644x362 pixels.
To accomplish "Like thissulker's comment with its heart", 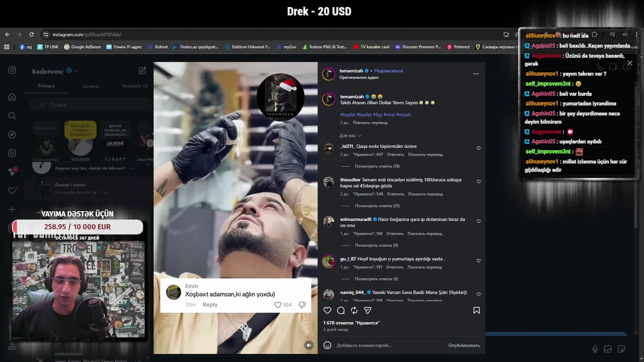I will tap(478, 182).
